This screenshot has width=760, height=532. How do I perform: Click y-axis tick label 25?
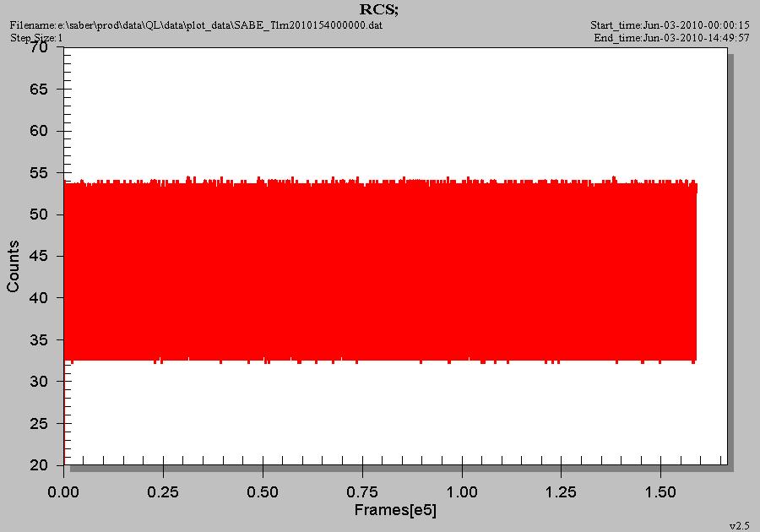39,423
